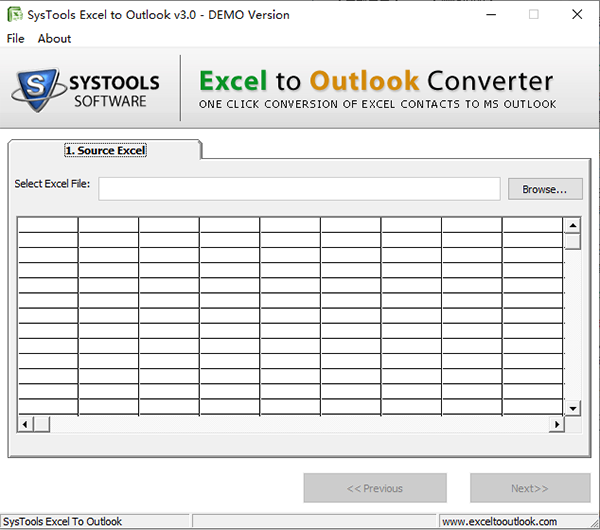Click the window resize grip in corner
This screenshot has height=530, width=600.
(x=594, y=523)
